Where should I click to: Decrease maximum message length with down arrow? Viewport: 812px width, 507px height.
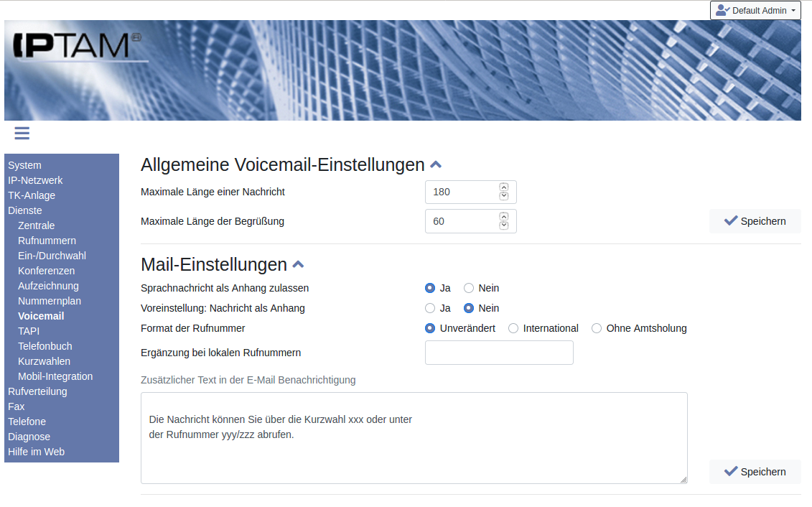point(503,197)
